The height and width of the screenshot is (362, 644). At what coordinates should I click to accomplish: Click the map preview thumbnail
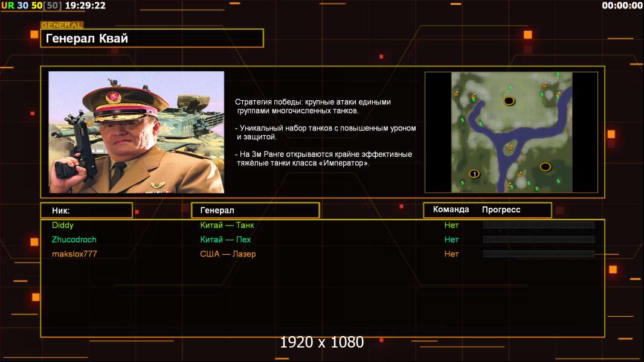coord(511,132)
